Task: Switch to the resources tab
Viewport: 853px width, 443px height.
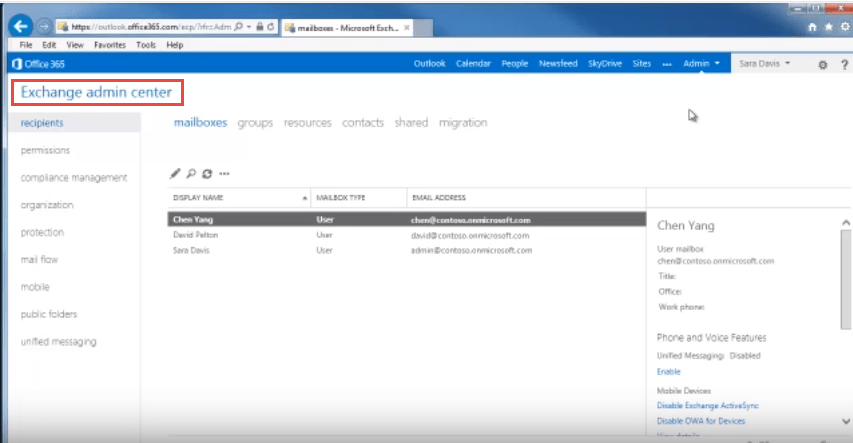Action: click(x=307, y=123)
